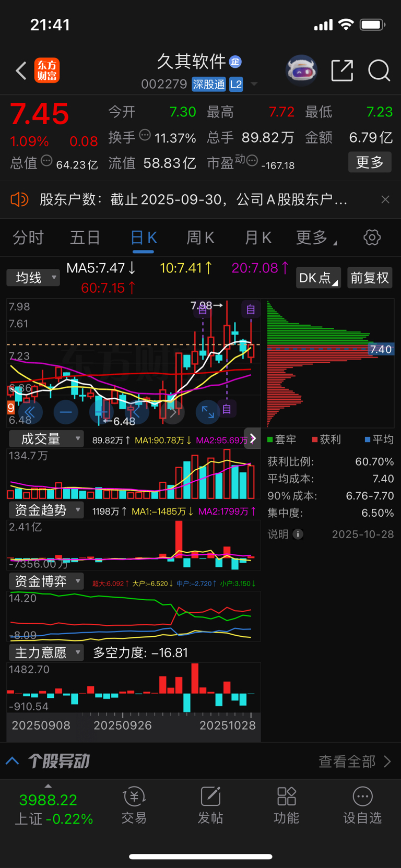401x868 pixels.
Task: Toggle the green 套牢 legend
Action: click(x=282, y=439)
